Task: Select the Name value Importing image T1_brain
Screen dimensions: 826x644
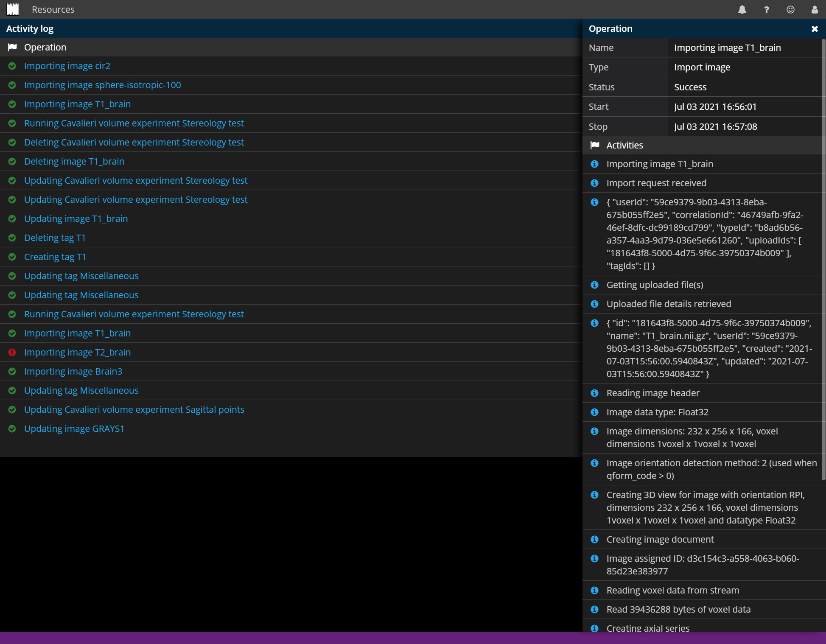Action: tap(728, 48)
